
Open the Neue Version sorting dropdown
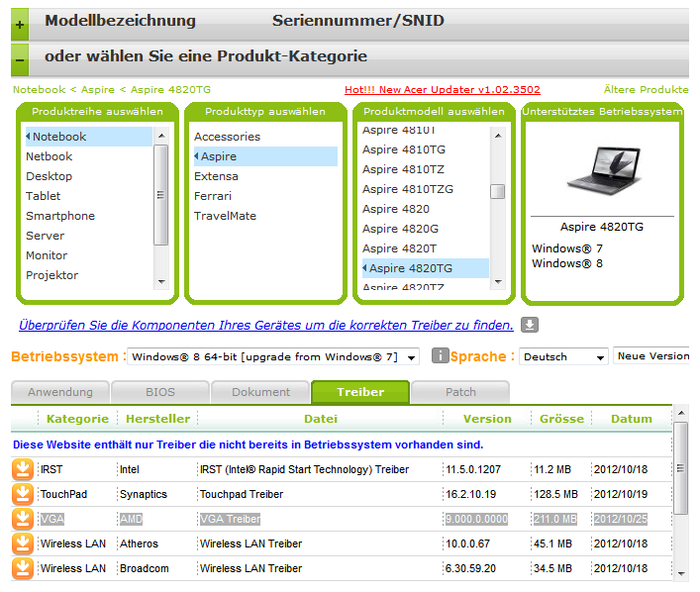pyautogui.click(x=651, y=355)
